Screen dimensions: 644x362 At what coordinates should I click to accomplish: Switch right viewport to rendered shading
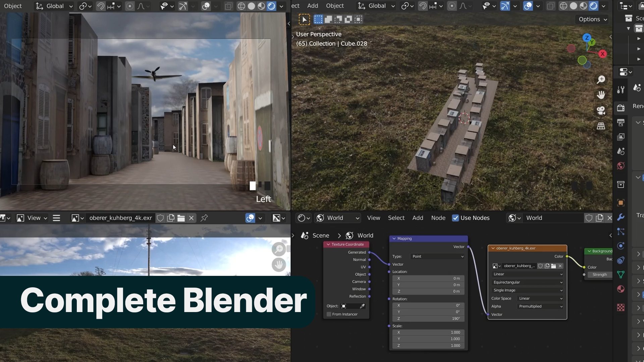click(x=594, y=6)
